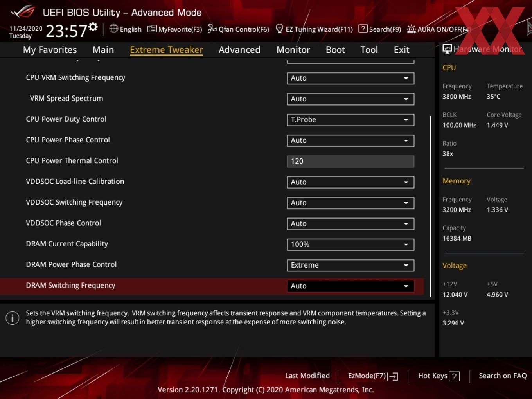This screenshot has height=399, width=532.
Task: Click +12V reading 12.040 V
Action: click(x=455, y=295)
